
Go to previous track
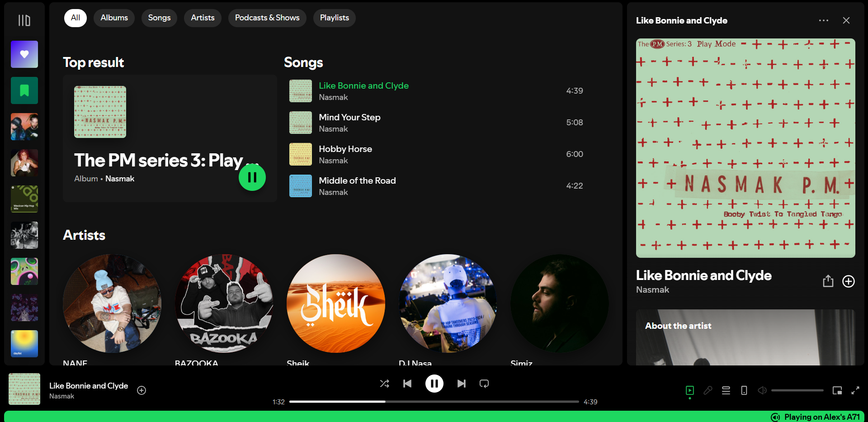pyautogui.click(x=407, y=384)
